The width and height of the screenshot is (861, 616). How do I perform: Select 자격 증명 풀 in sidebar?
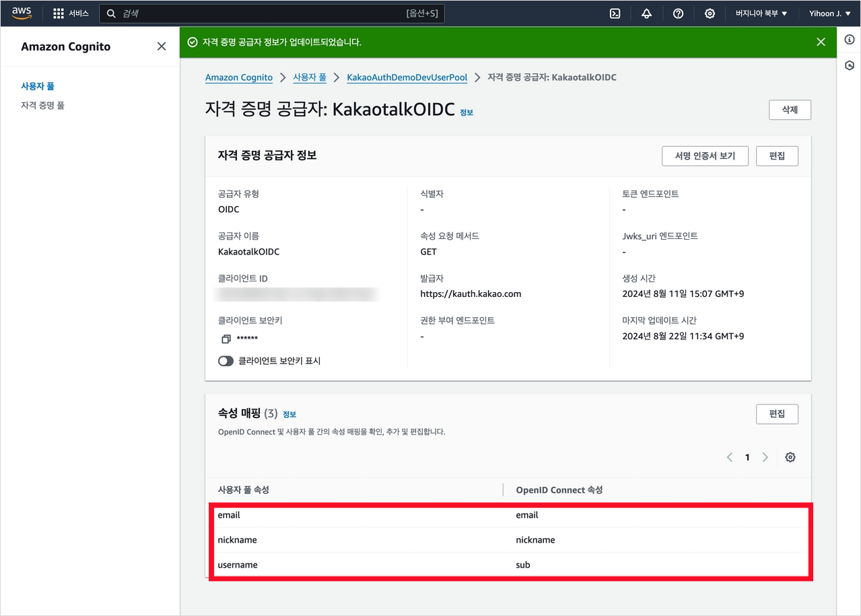click(42, 106)
